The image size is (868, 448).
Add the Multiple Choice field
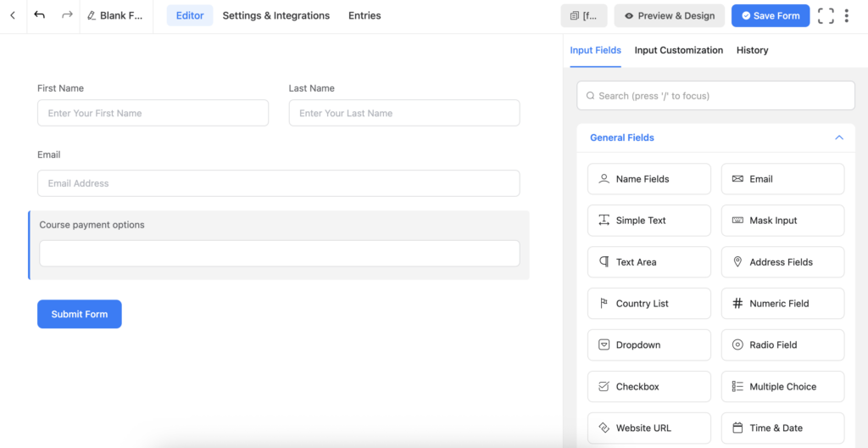[782, 387]
